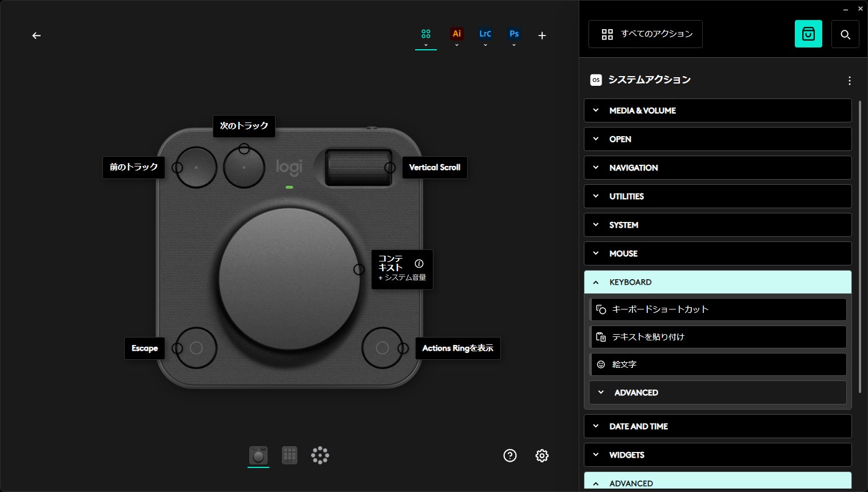
Task: Collapse the KEYBOARD category
Action: (x=718, y=282)
